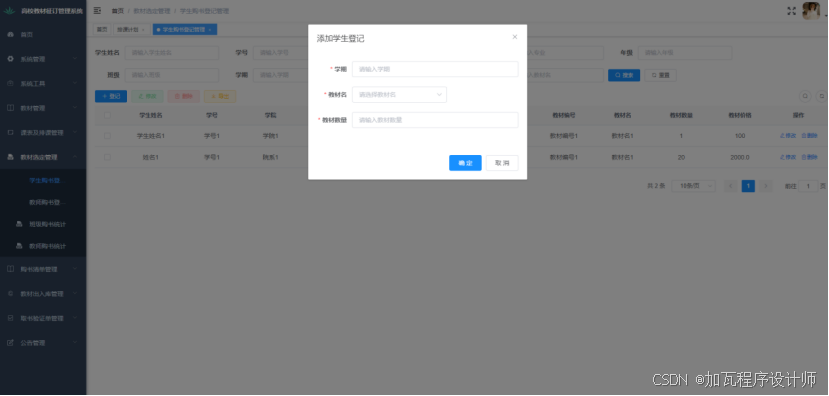This screenshot has height=396, width=829.
Task: Click page number 1 in pagination
Action: pyautogui.click(x=748, y=186)
